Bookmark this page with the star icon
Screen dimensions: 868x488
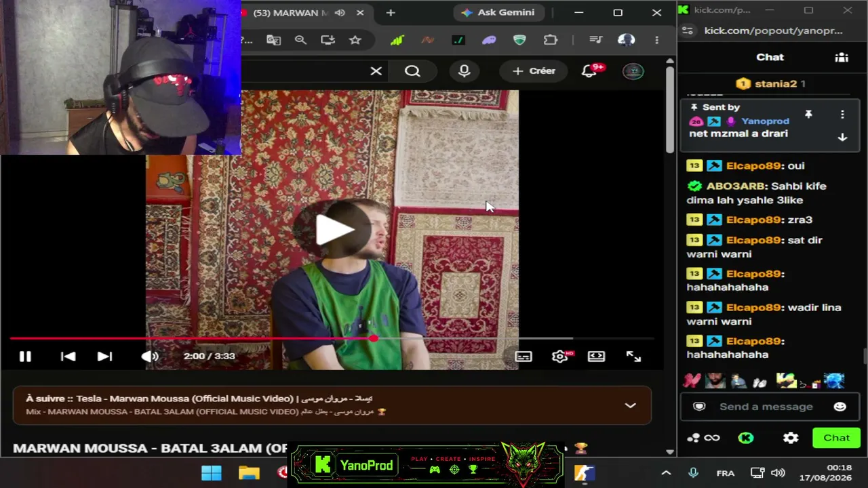(x=355, y=40)
